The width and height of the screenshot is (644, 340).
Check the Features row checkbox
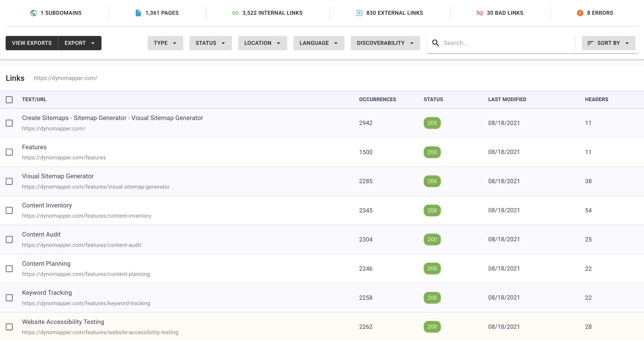9,152
